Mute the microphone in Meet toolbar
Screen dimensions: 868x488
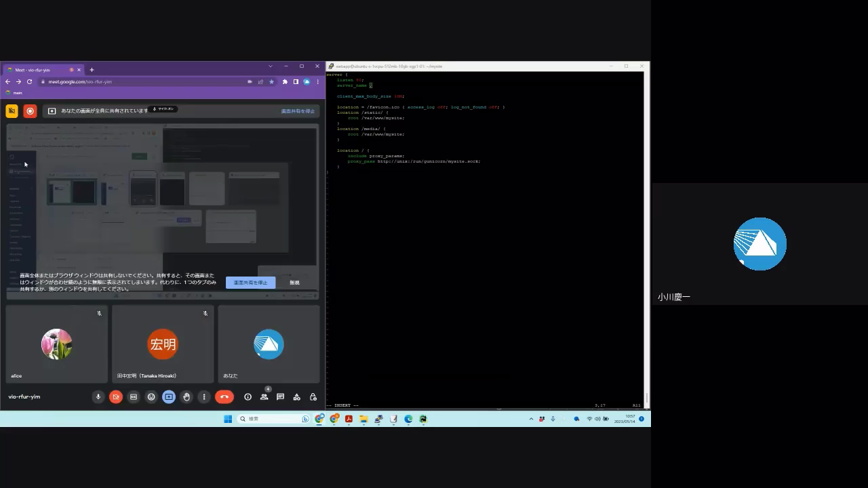[98, 397]
